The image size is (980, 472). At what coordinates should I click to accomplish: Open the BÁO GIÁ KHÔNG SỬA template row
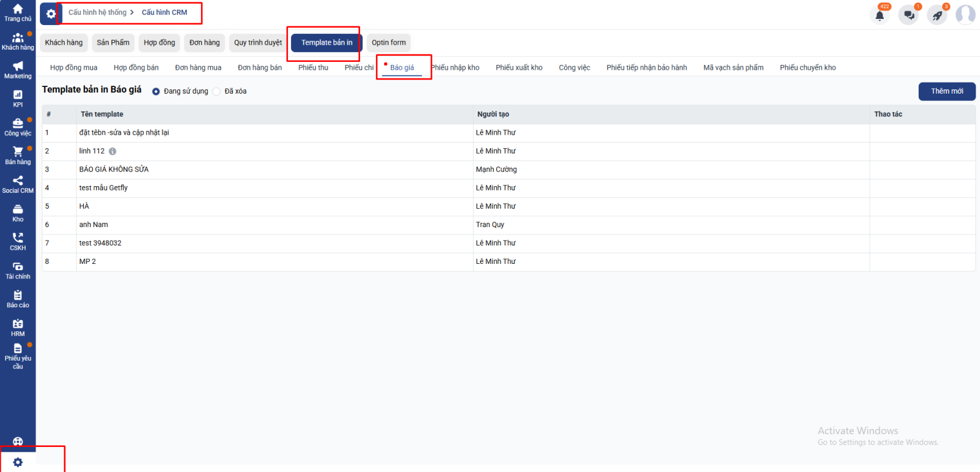point(114,170)
